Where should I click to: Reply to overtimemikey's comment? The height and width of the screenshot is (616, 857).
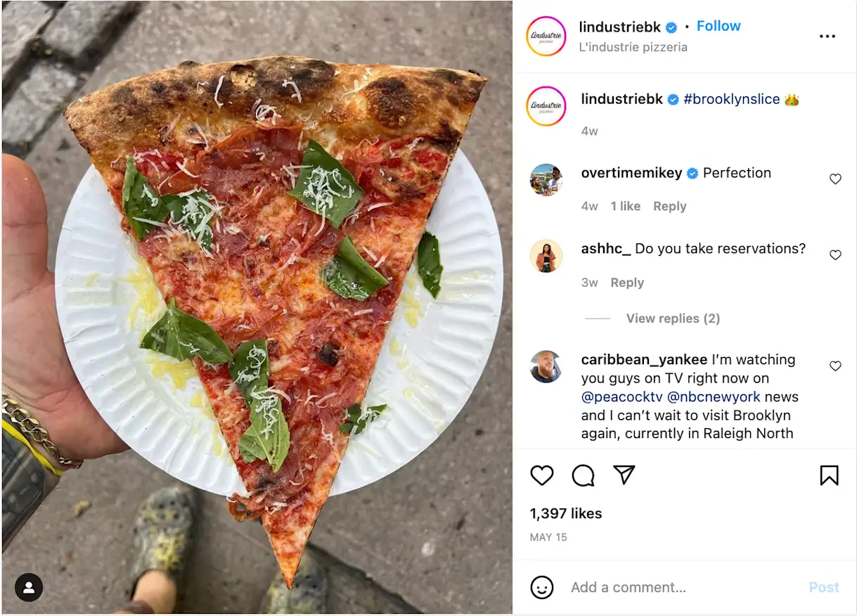[x=669, y=206]
